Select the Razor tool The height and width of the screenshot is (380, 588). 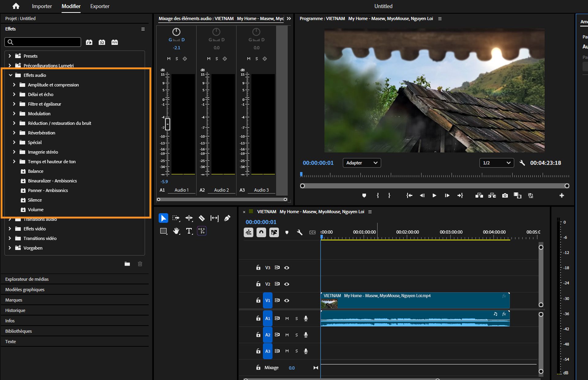point(202,218)
